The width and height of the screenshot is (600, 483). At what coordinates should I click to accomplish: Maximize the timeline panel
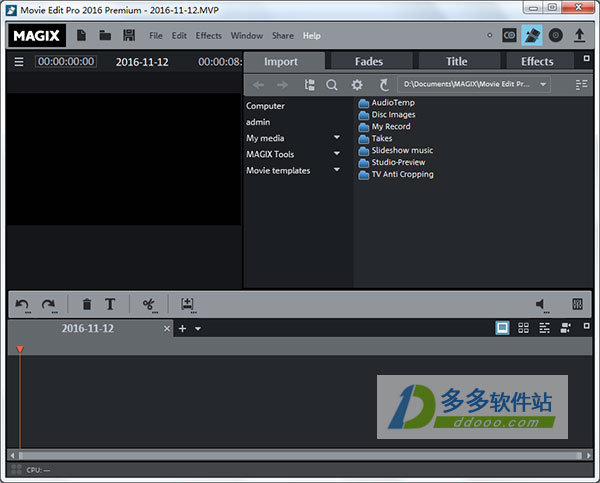coord(586,326)
